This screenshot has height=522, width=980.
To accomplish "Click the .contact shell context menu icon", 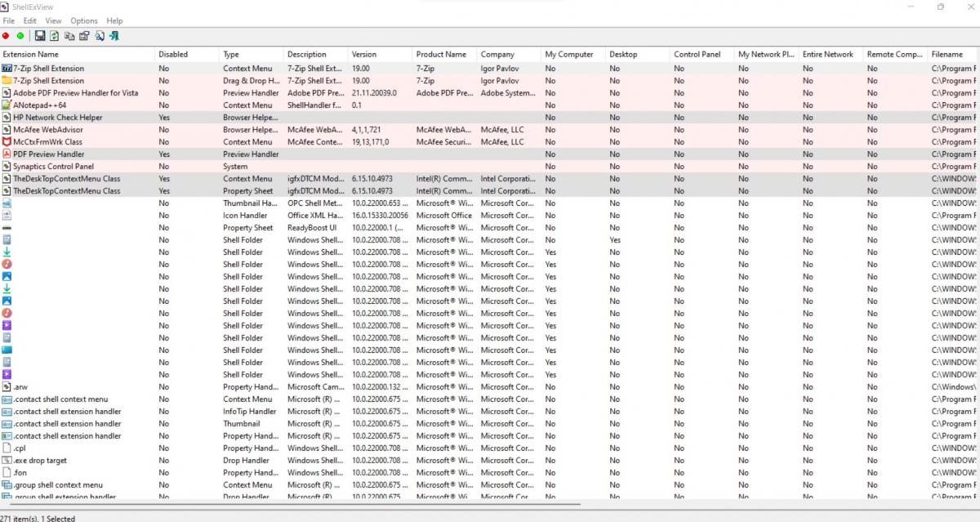I will pyautogui.click(x=7, y=399).
